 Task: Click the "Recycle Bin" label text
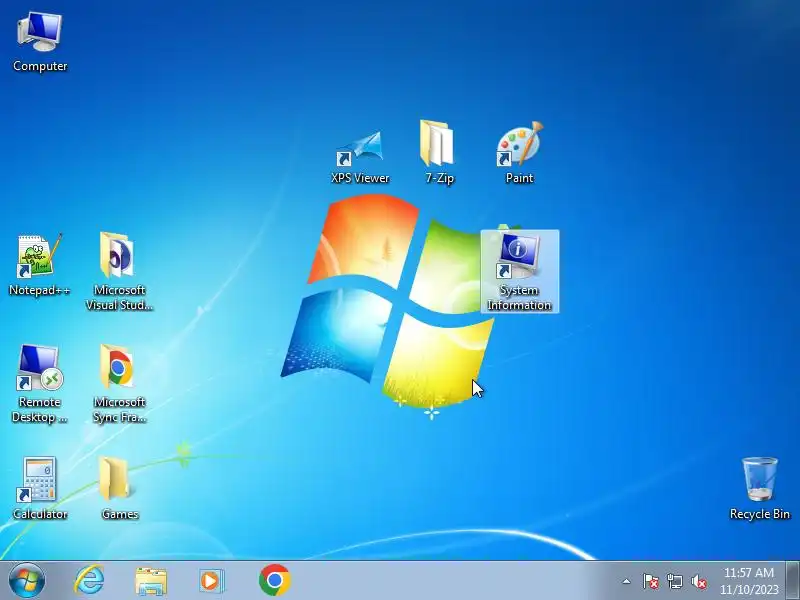tap(760, 514)
